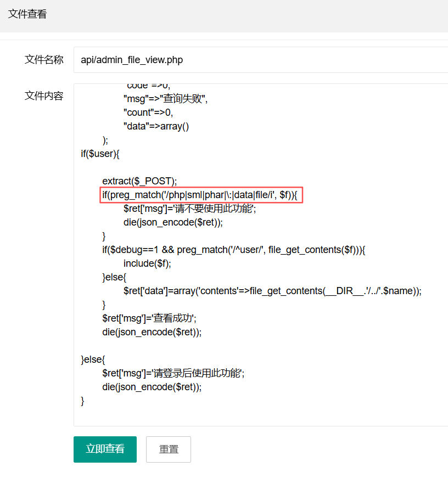Click the 请不要使用此功能 message line
This screenshot has height=478, width=448.
(190, 209)
